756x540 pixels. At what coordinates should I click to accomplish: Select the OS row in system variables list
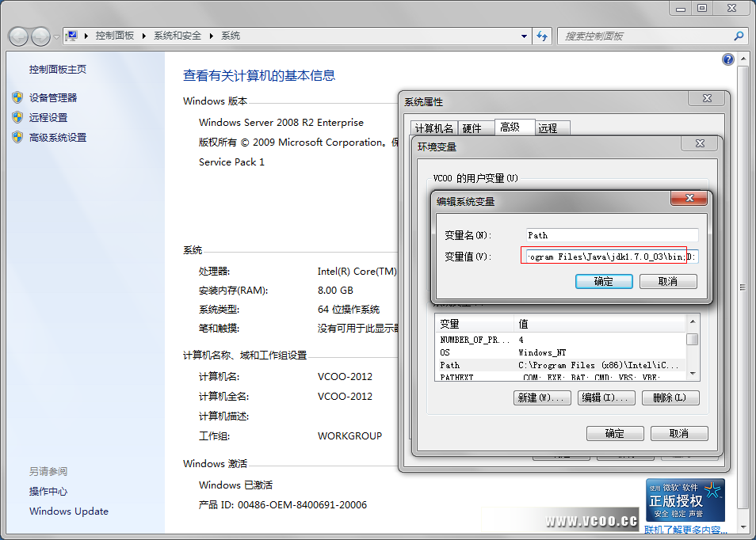pyautogui.click(x=475, y=352)
